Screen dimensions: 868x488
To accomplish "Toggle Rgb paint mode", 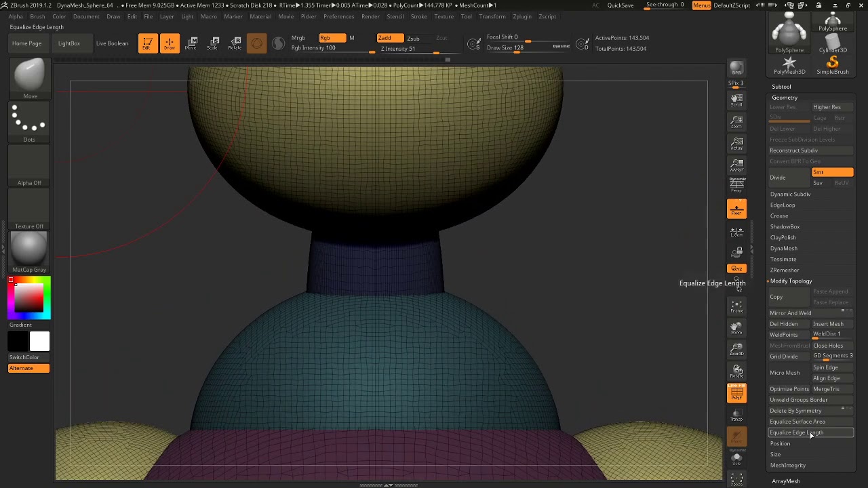I will (x=331, y=38).
